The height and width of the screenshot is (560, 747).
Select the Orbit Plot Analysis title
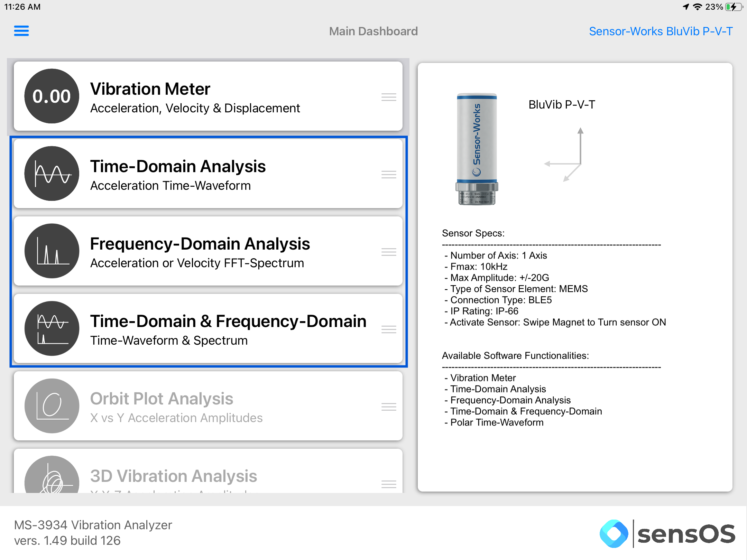(x=162, y=399)
